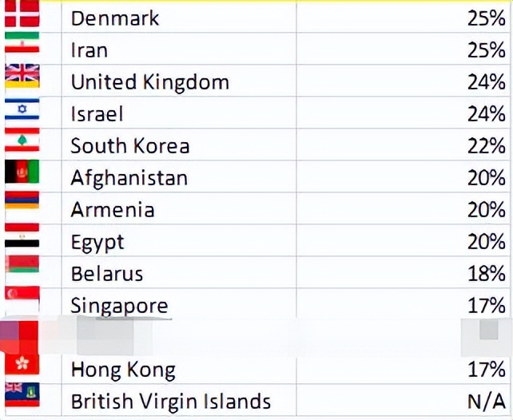
Task: Select the South Korea country name cell
Action: pos(130,146)
